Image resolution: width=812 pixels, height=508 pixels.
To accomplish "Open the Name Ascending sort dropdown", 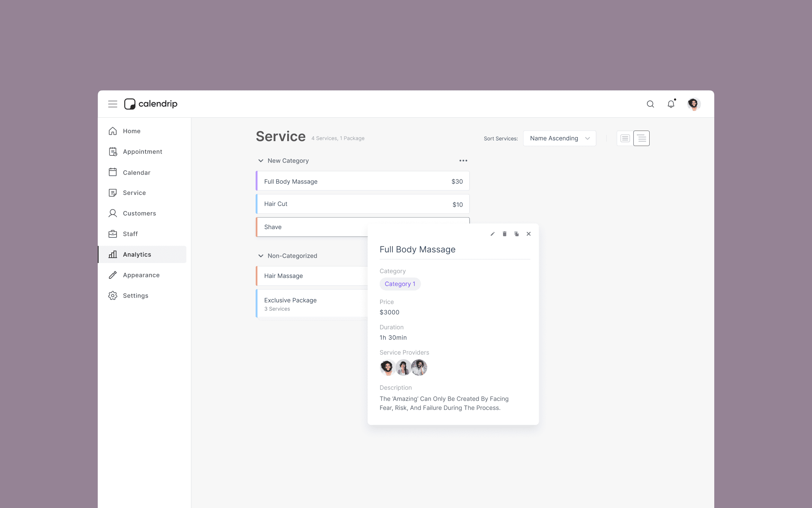I will 559,138.
